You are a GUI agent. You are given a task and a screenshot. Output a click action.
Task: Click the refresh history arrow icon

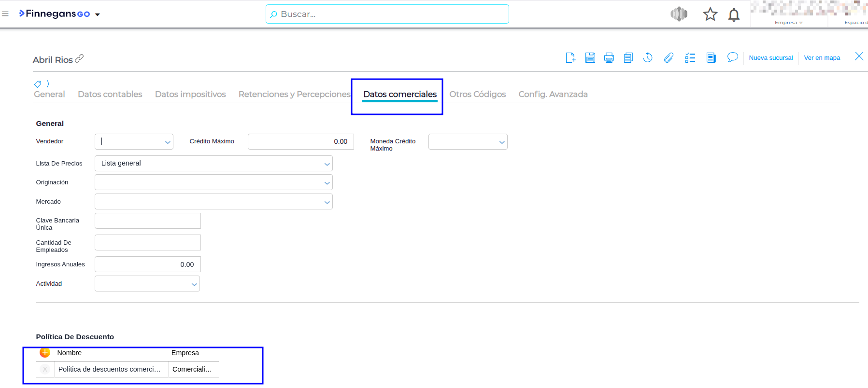click(648, 58)
